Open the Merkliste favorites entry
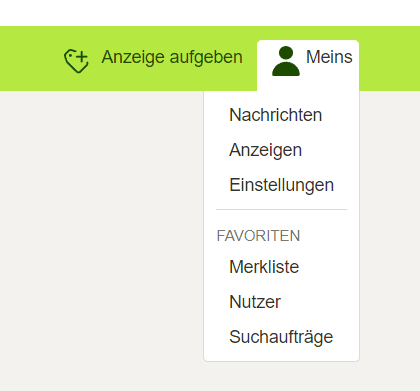Viewport: 420px width, 391px height. pyautogui.click(x=264, y=267)
